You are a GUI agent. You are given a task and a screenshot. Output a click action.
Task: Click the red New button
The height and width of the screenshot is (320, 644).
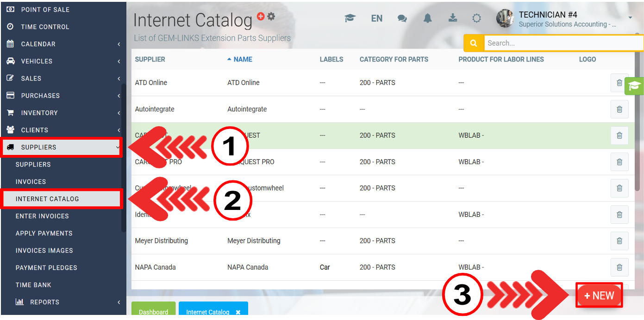click(x=599, y=295)
